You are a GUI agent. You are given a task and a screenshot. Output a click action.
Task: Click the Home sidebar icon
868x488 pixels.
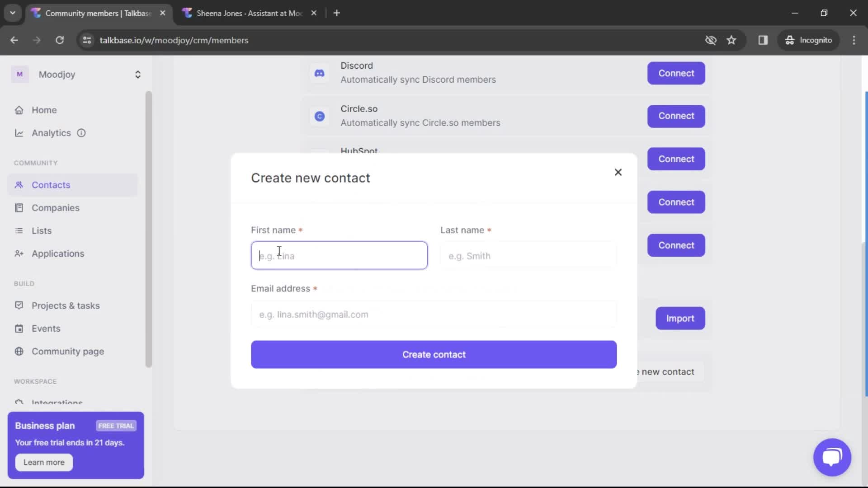coord(19,110)
